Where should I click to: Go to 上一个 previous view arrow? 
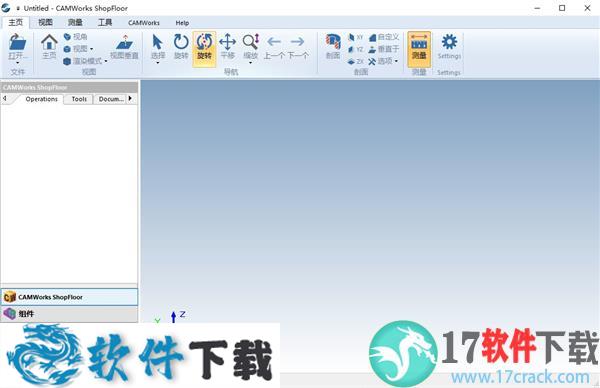coord(274,47)
